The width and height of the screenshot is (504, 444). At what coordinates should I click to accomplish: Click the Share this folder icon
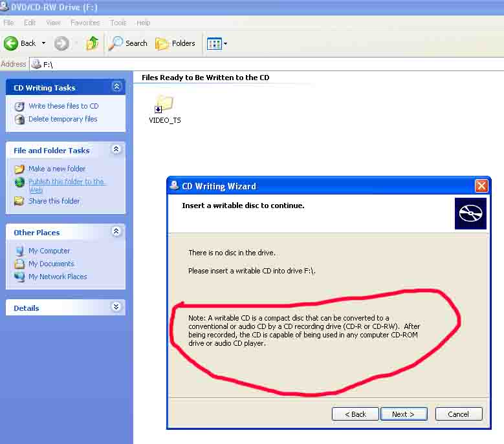click(19, 201)
